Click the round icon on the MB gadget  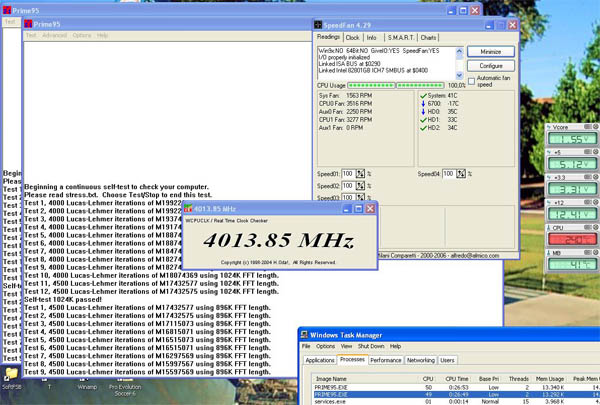[596, 253]
